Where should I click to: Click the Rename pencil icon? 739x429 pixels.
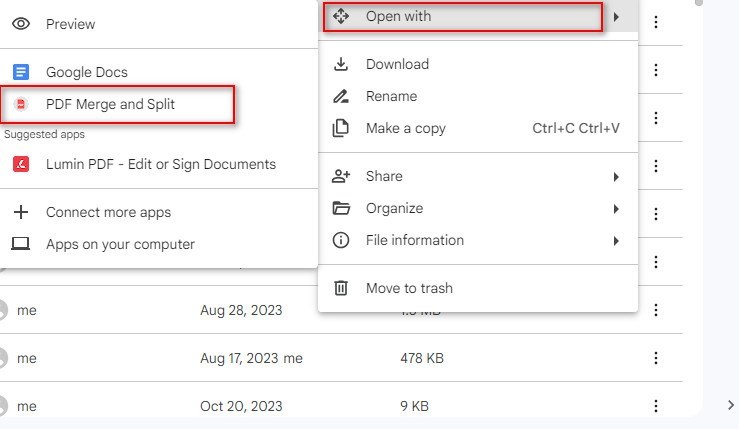coord(341,96)
